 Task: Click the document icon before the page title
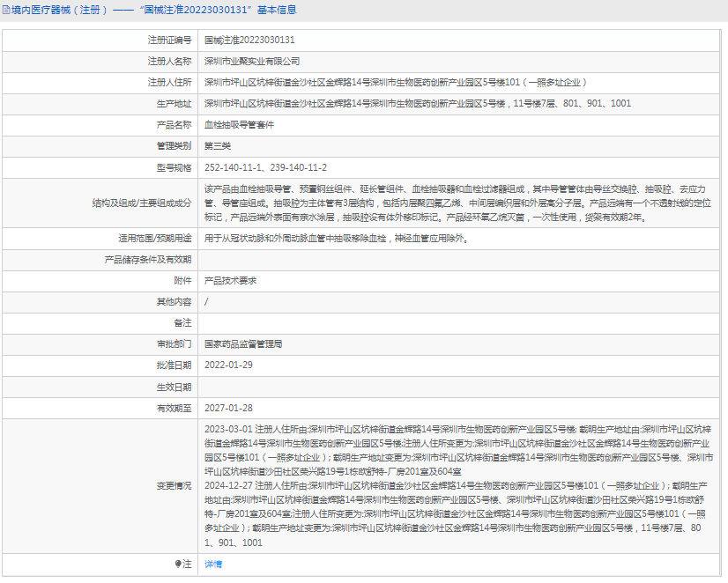pyautogui.click(x=6, y=10)
